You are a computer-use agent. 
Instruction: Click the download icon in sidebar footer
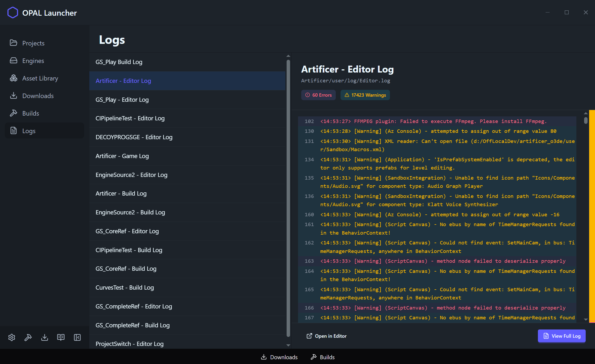tap(45, 337)
